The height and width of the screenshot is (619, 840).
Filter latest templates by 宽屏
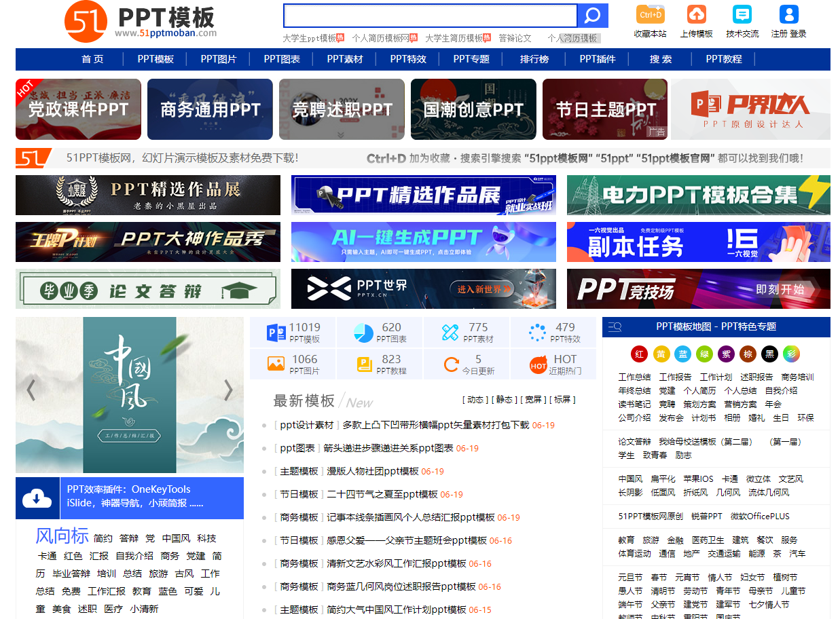coord(533,400)
